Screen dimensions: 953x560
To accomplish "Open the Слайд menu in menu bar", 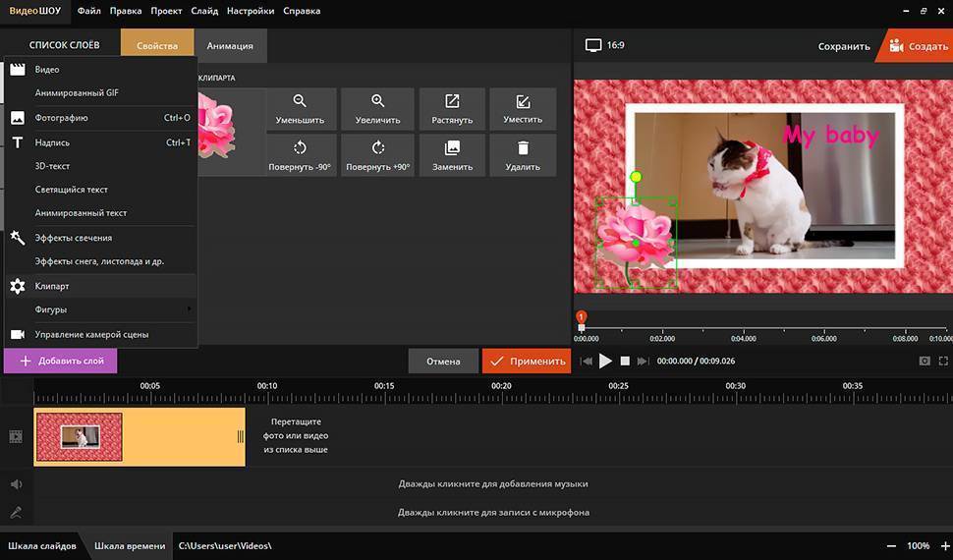I will tap(205, 11).
